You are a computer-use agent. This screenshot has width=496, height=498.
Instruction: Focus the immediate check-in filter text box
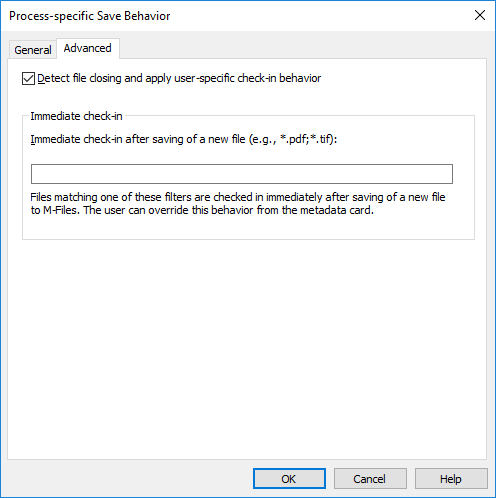coord(242,174)
